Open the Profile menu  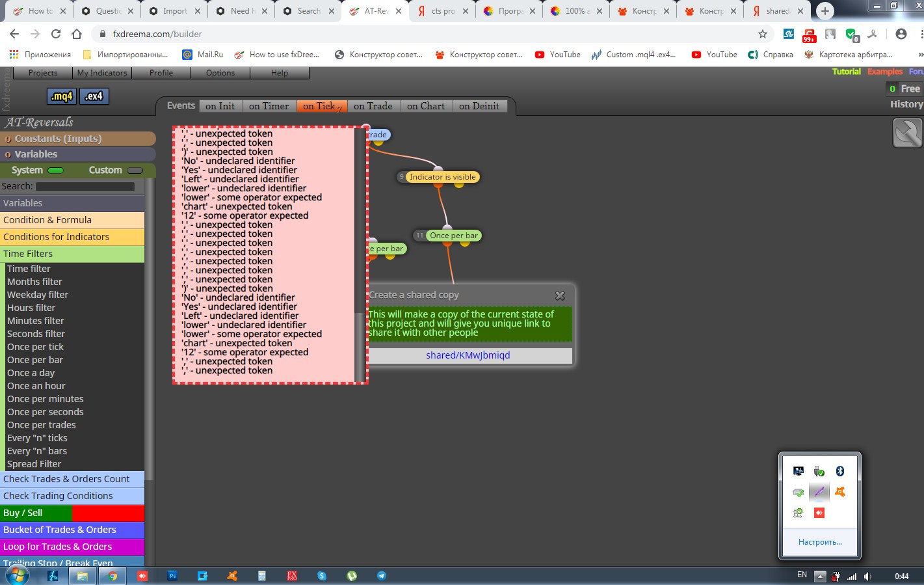(x=161, y=73)
